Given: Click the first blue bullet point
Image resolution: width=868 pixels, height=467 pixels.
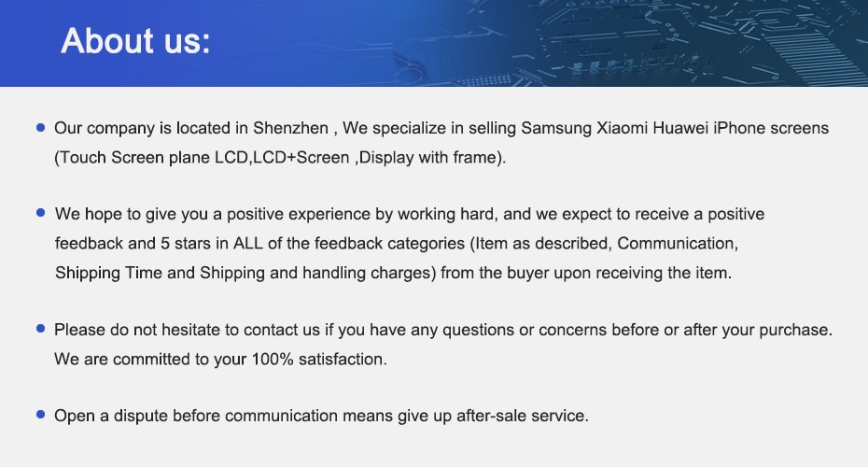Looking at the screenshot, I should (40, 127).
